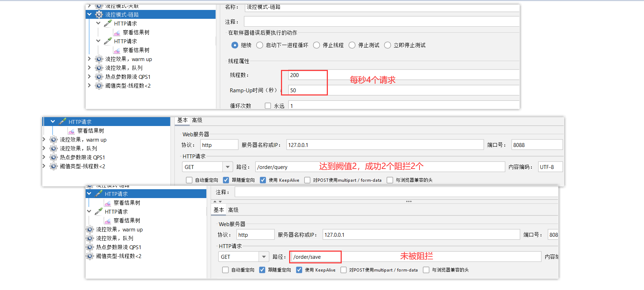The width and height of the screenshot is (644, 290).
Task: Click the first HTTP请求 pipette icon, top screenshot
Action: (108, 23)
